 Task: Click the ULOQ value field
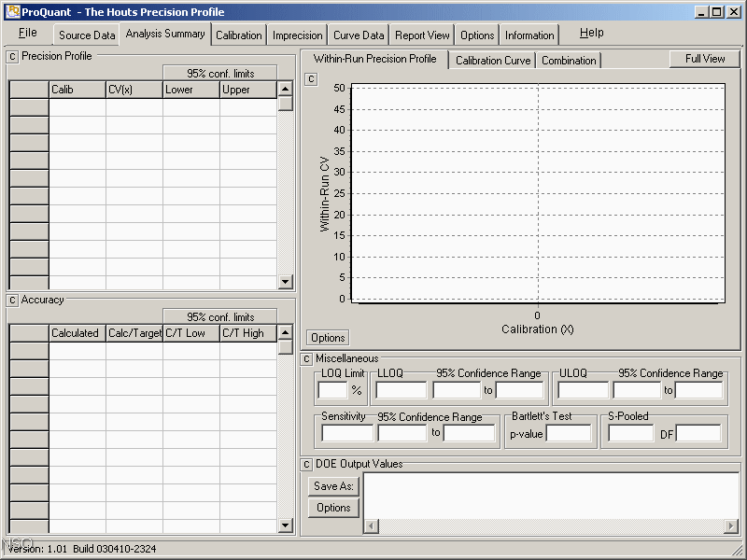583,390
